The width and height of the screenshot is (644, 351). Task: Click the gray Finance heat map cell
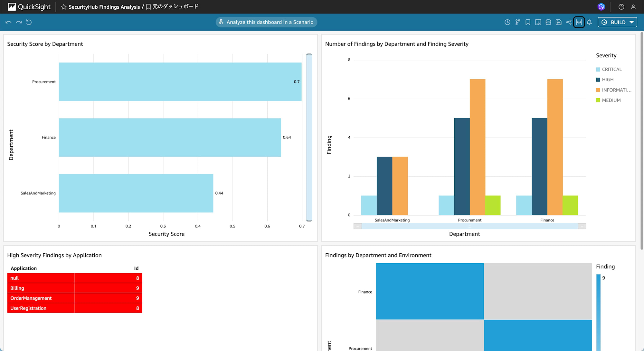(538, 291)
